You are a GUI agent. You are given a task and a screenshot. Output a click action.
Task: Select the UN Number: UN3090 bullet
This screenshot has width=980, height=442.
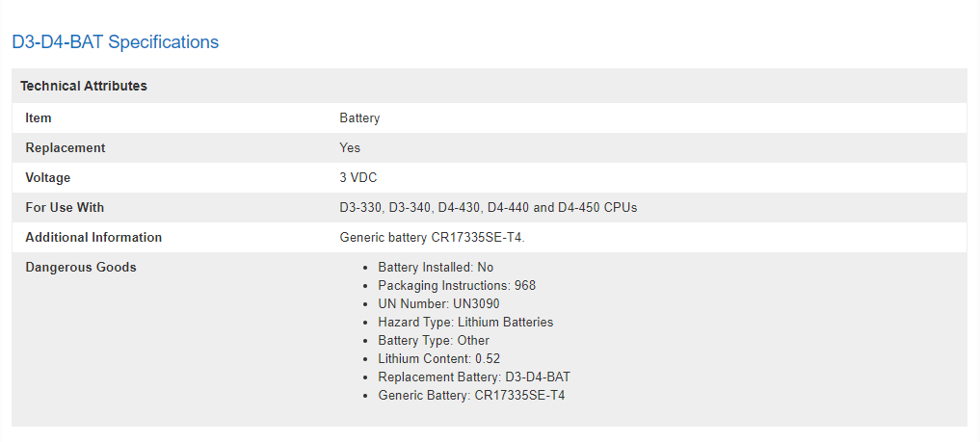[438, 304]
